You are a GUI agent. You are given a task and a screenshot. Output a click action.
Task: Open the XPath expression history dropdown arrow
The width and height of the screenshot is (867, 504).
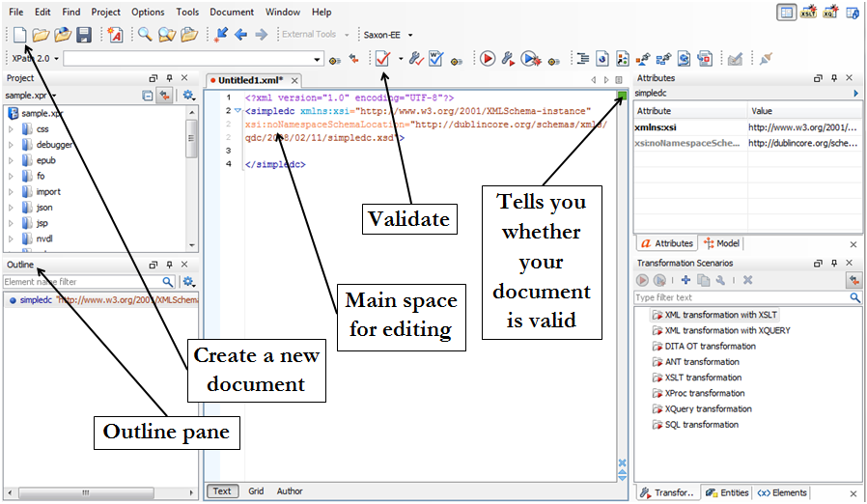[317, 59]
